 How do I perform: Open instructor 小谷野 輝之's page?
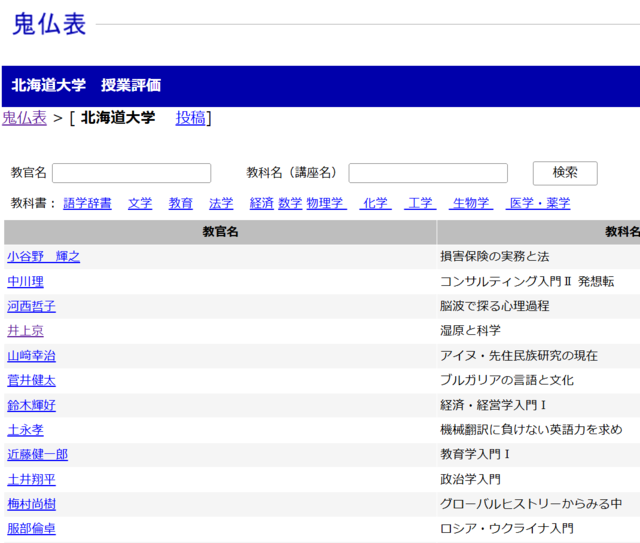[x=43, y=257]
